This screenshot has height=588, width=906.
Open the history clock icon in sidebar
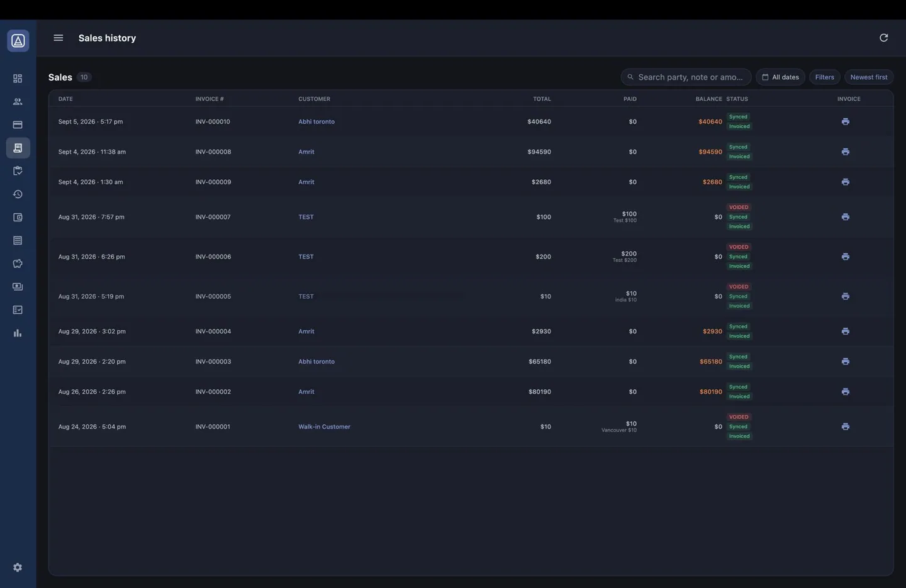[x=18, y=194]
